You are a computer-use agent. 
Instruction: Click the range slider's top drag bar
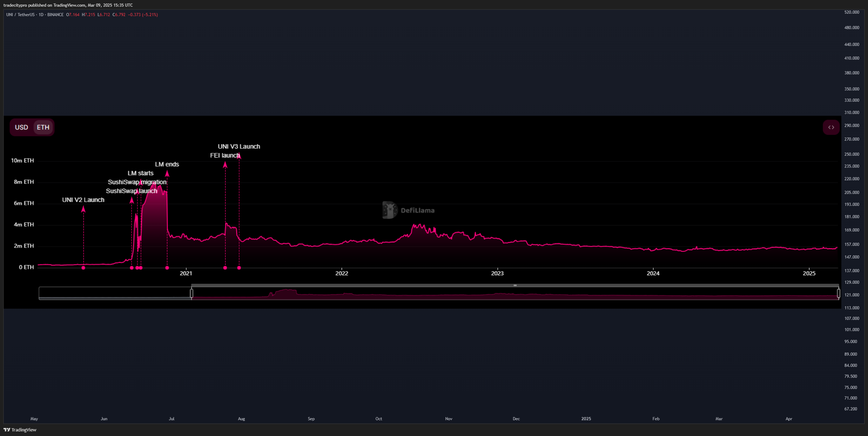click(x=515, y=285)
